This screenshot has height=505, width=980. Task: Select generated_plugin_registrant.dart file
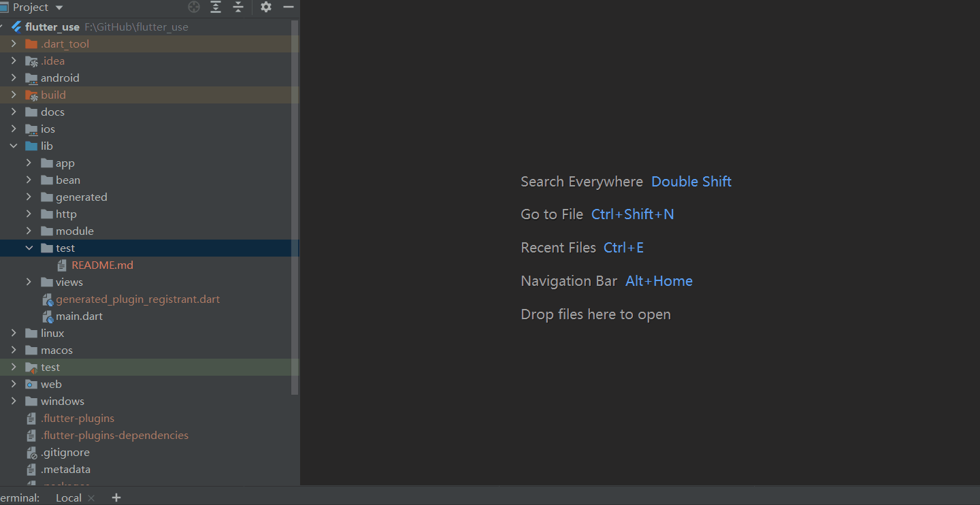pyautogui.click(x=138, y=299)
